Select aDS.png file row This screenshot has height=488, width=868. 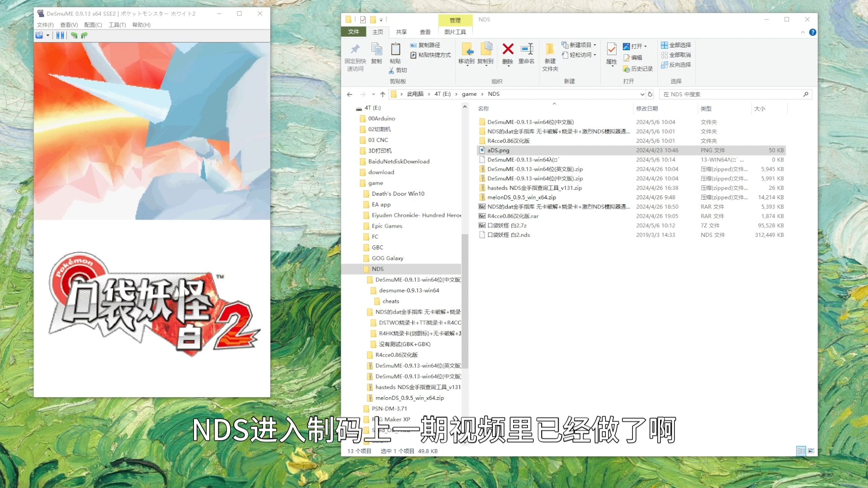tap(631, 150)
